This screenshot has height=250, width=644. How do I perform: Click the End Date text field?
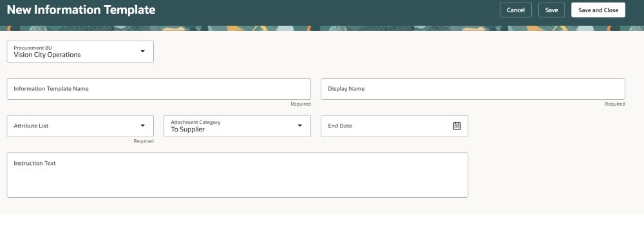tap(394, 126)
